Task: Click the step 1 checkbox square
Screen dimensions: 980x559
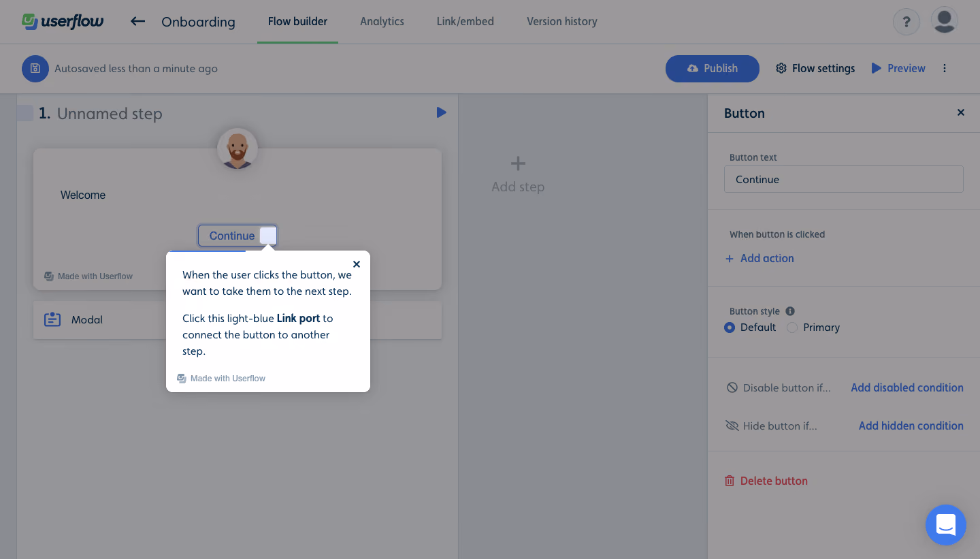Action: (x=25, y=113)
